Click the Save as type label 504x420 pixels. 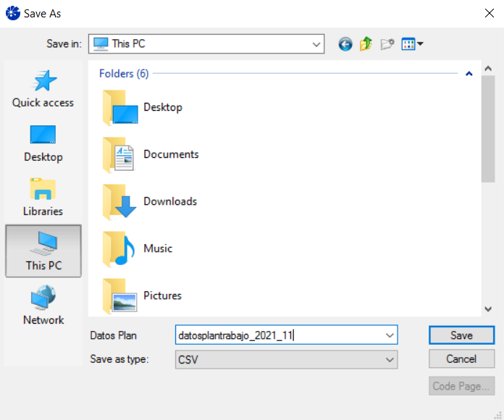click(x=119, y=359)
